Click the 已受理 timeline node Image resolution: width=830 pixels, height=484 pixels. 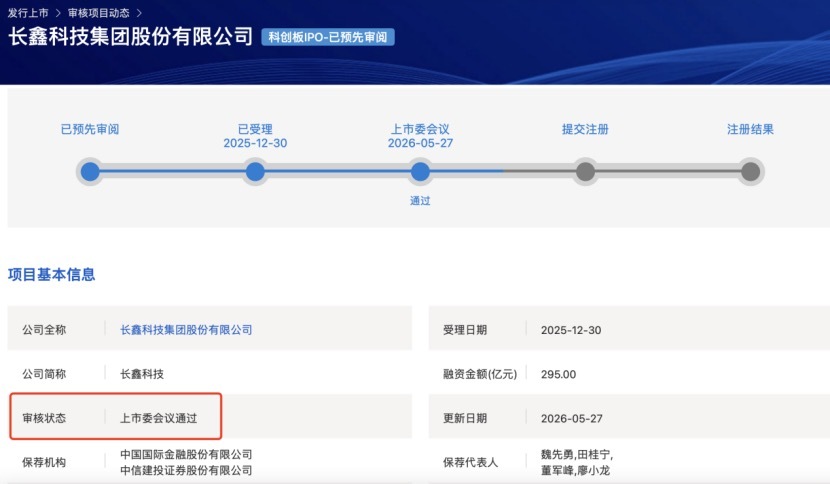(x=255, y=172)
